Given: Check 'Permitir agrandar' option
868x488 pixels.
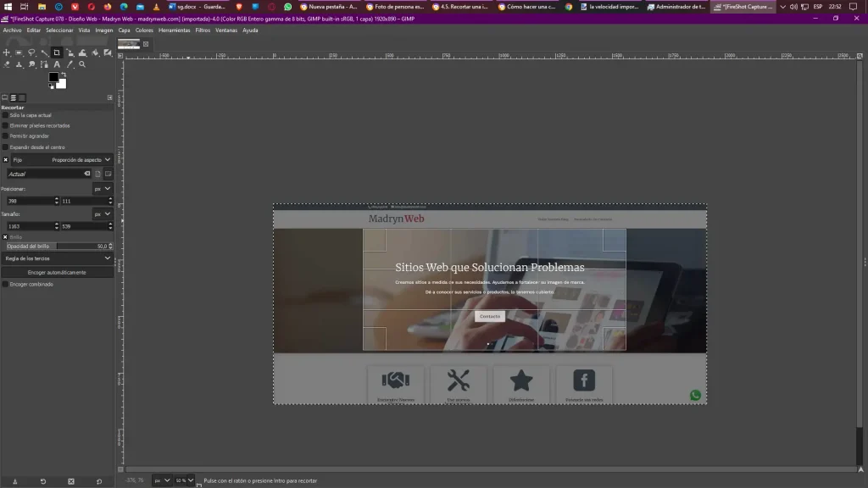Looking at the screenshot, I should point(5,136).
